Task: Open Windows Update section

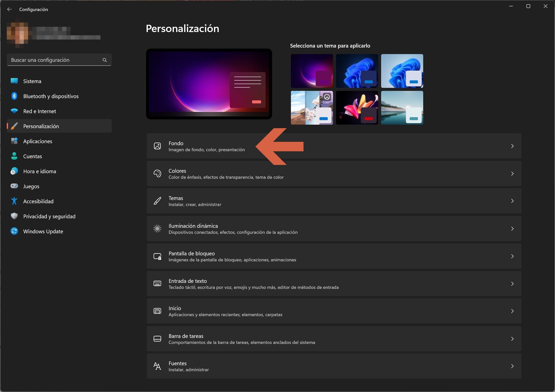Action: [x=59, y=231]
